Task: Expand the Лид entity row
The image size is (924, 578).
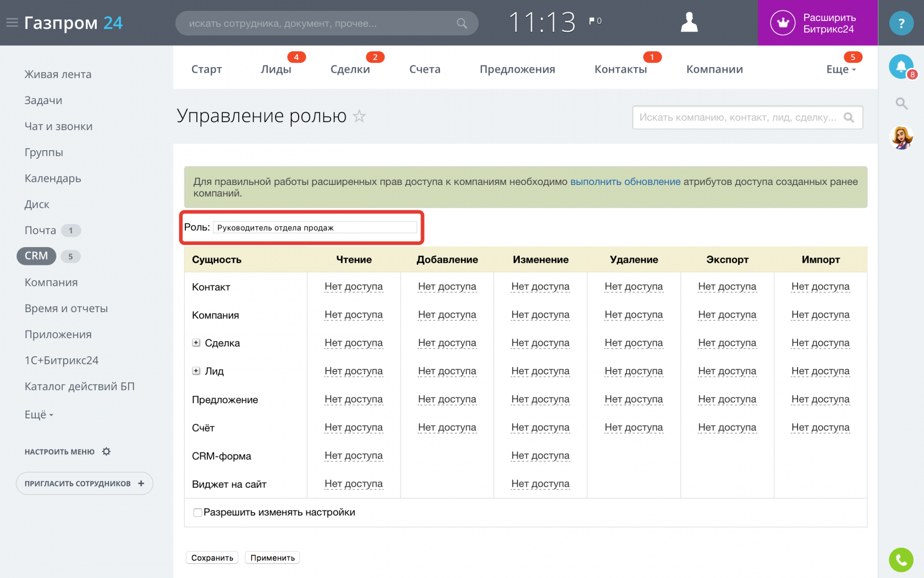Action: [196, 370]
